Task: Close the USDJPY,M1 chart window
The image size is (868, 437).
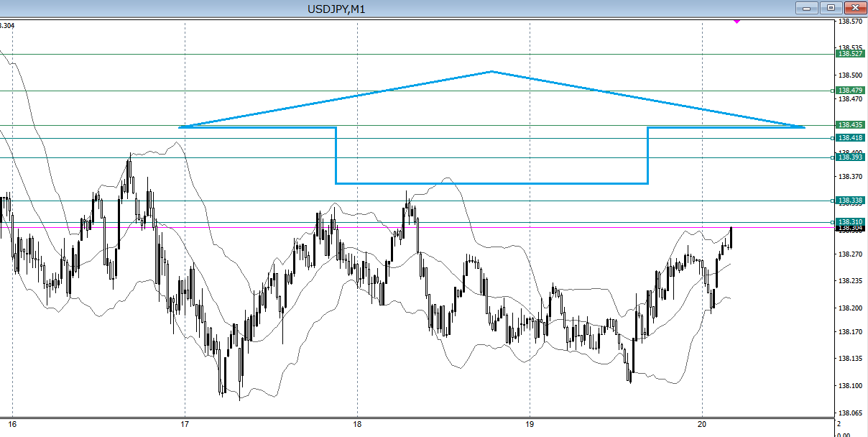Action: [855, 8]
